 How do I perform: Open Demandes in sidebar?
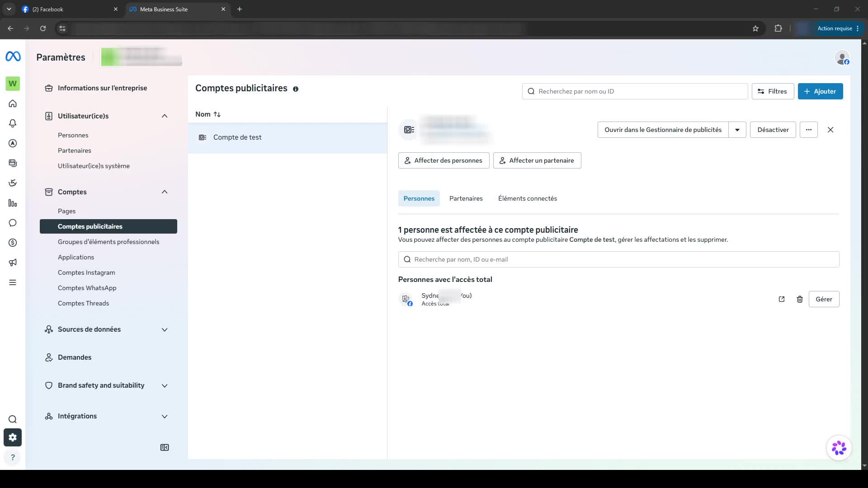click(75, 357)
